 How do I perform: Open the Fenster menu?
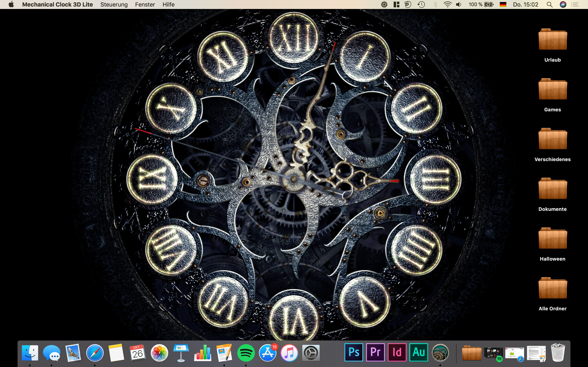click(x=145, y=4)
